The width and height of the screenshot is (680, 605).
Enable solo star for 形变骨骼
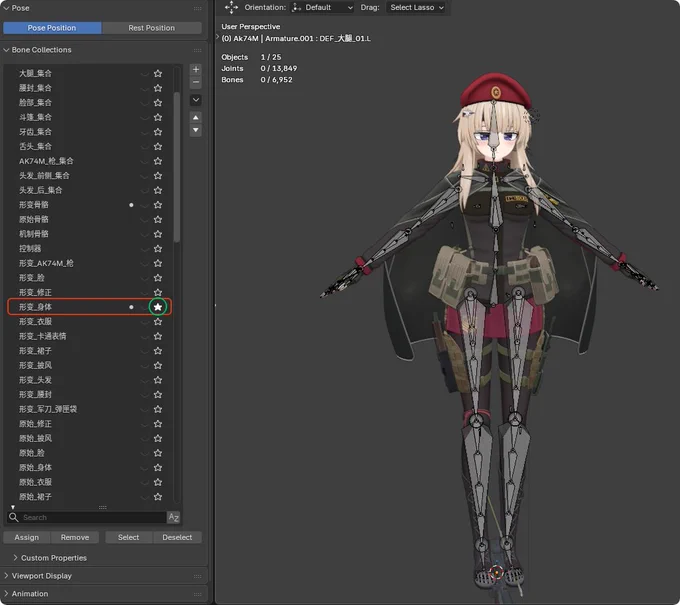tap(158, 205)
